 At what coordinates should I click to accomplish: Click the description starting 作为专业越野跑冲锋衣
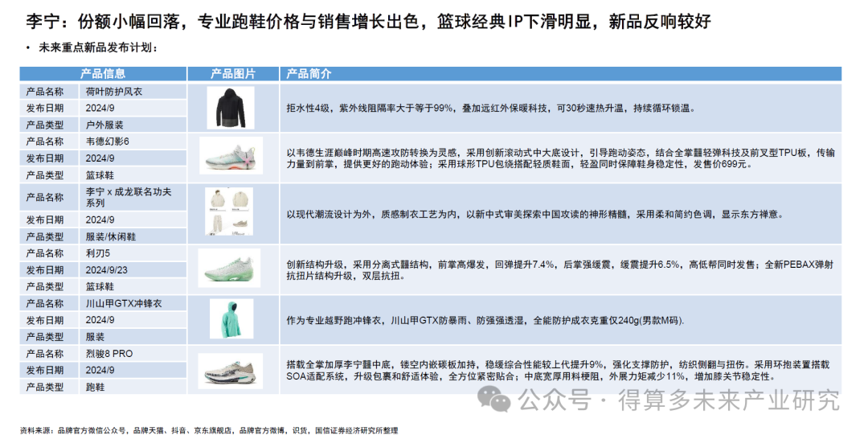pos(485,320)
